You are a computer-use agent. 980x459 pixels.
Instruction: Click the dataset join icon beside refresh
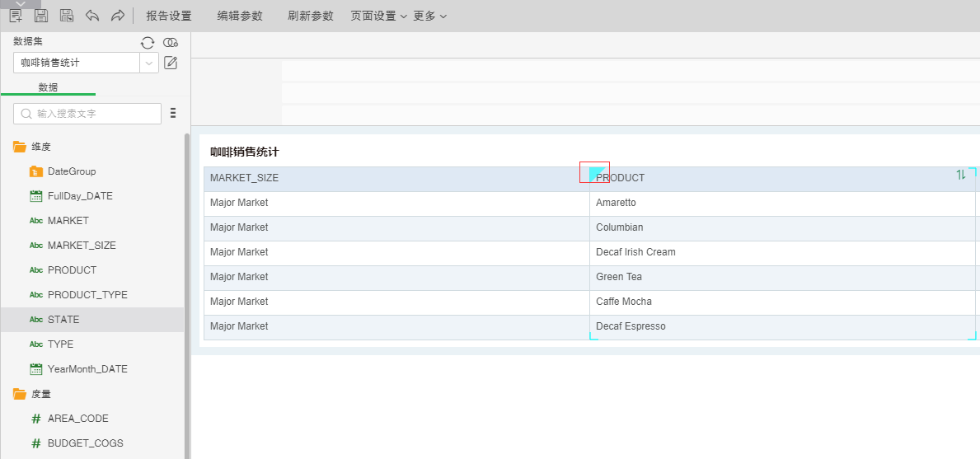tap(171, 43)
